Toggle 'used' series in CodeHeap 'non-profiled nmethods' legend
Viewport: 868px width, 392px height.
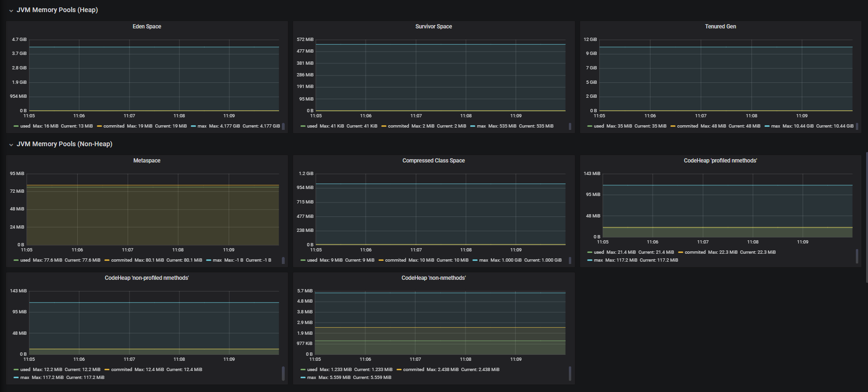click(25, 370)
